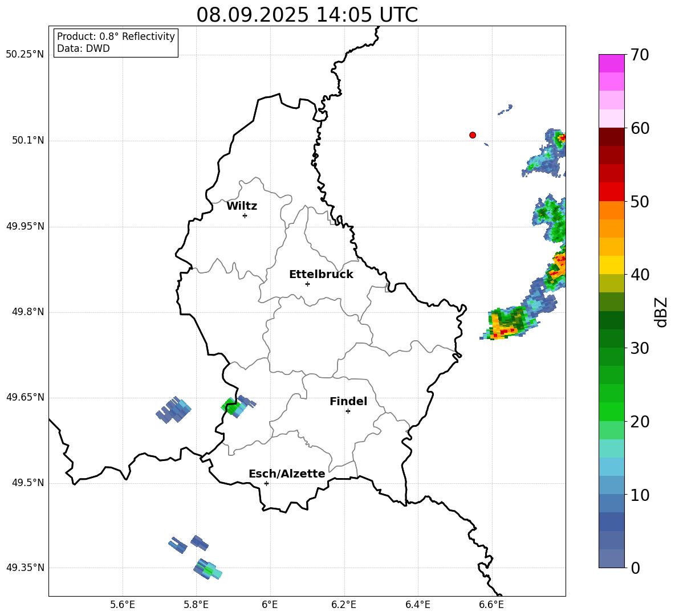This screenshot has height=616, width=675.
Task: Pick the bright red swatch above 50 dBZ
Action: click(612, 191)
